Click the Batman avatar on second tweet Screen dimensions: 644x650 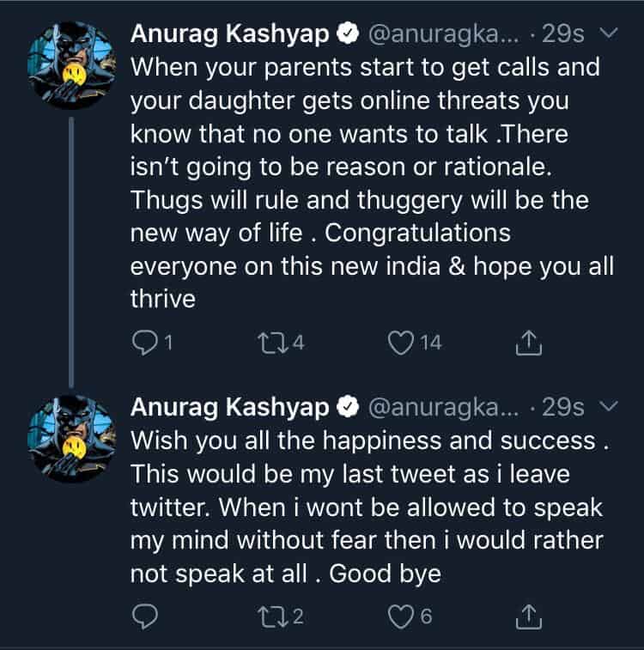click(x=72, y=438)
